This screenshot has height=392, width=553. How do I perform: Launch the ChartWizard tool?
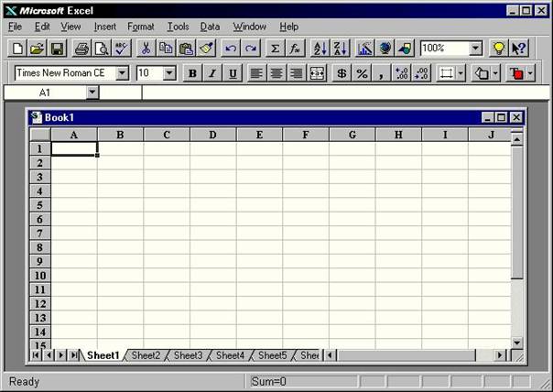pos(364,49)
